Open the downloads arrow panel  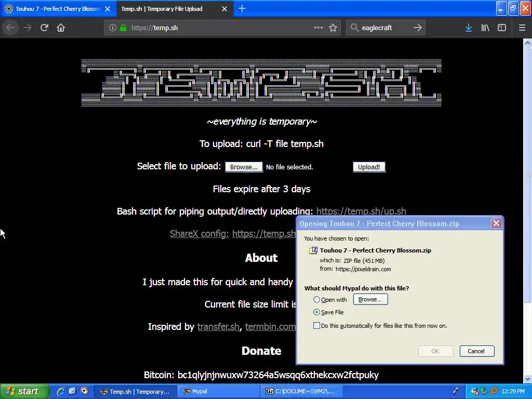coord(469,28)
